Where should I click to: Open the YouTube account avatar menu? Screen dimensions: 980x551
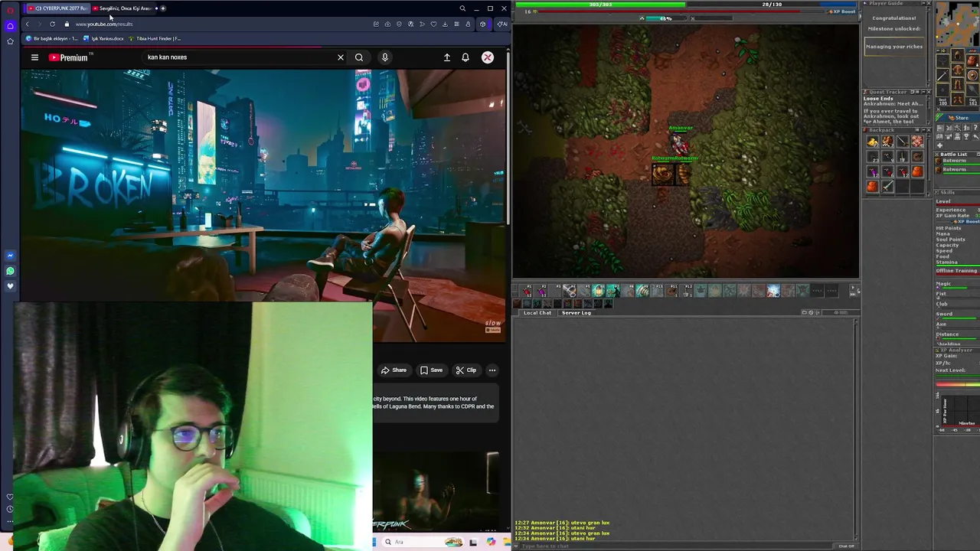[488, 57]
